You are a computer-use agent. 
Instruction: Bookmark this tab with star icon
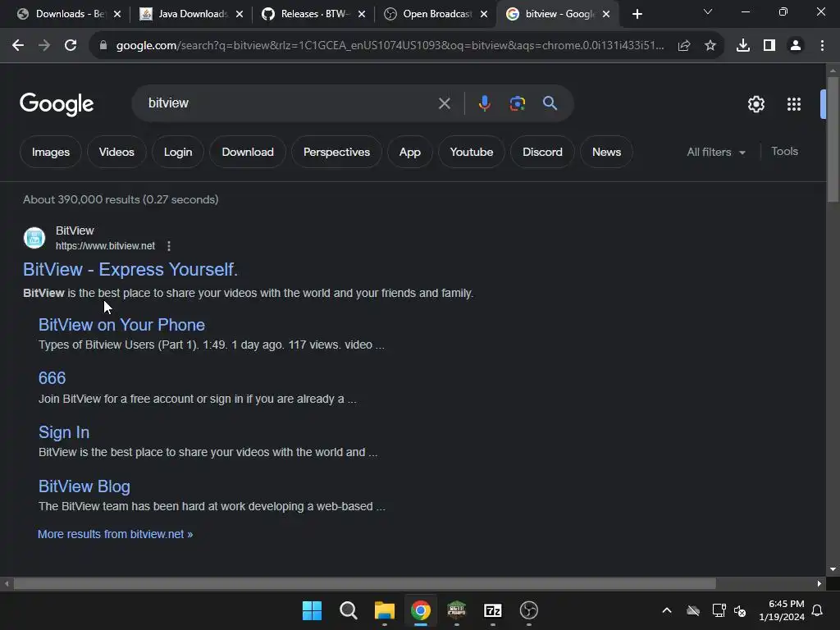(x=710, y=46)
